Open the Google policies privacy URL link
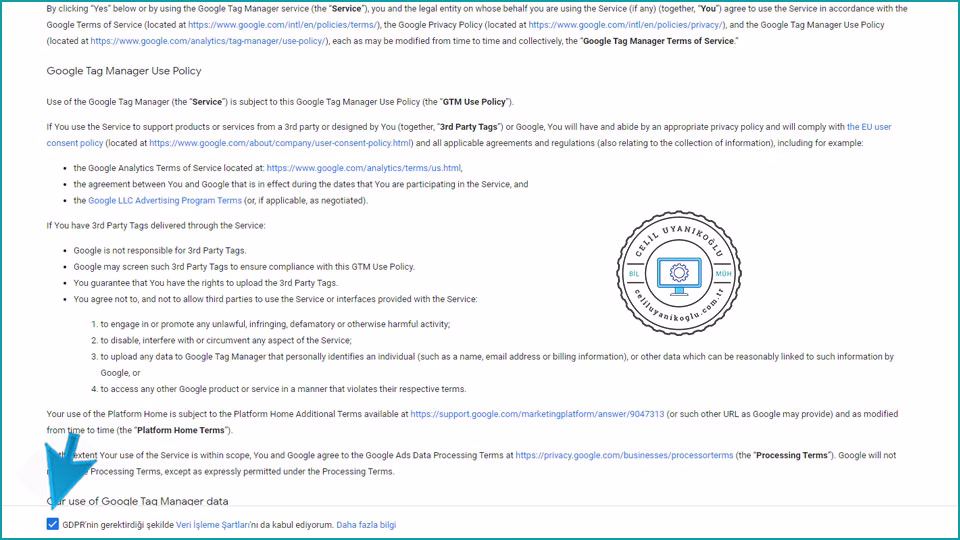960x540 pixels. click(x=626, y=24)
